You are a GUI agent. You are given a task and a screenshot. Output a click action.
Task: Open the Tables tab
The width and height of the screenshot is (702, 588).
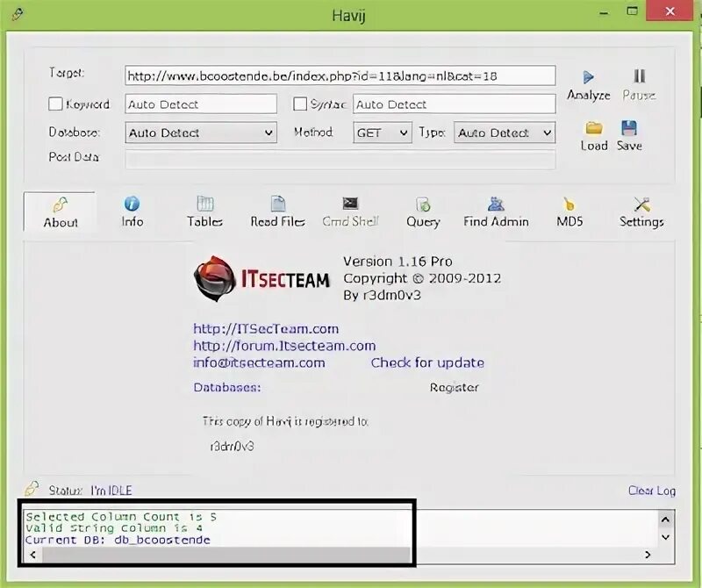[x=204, y=212]
